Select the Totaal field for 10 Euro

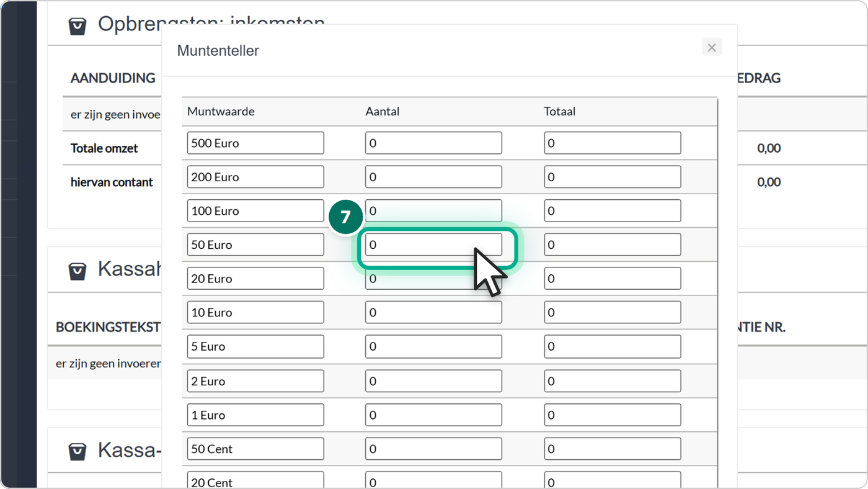point(613,312)
